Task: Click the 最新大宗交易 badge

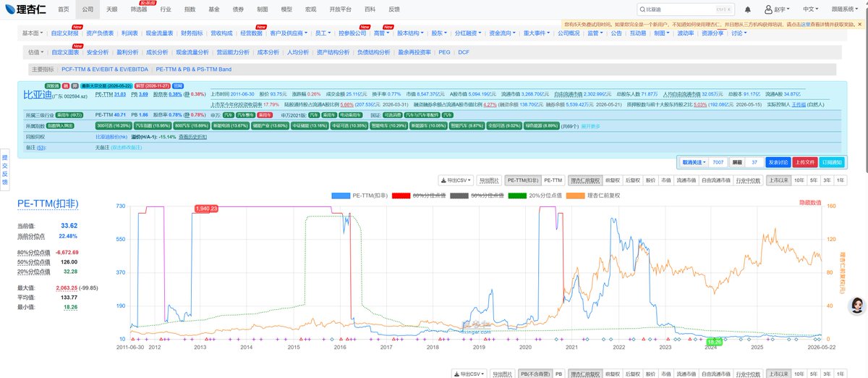Action: (x=108, y=85)
